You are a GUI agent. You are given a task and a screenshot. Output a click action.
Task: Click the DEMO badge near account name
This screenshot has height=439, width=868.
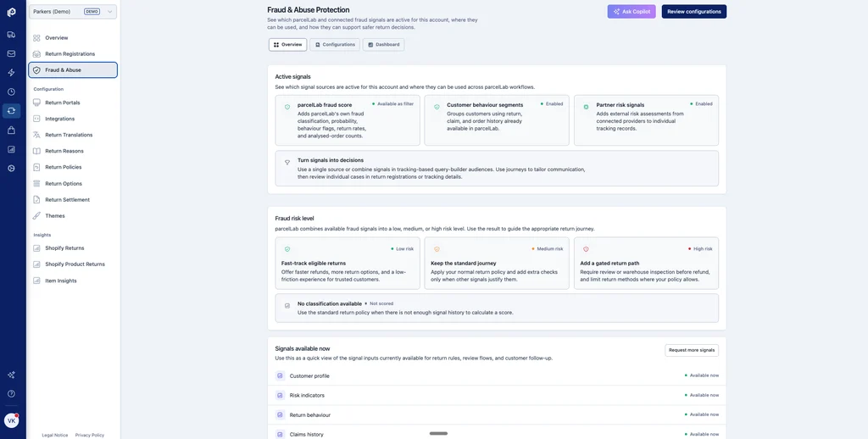tap(92, 12)
